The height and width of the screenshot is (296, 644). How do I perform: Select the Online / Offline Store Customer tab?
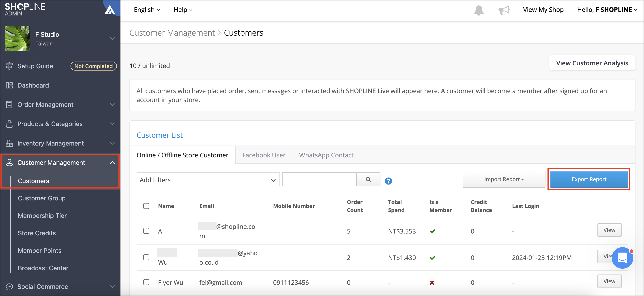point(182,155)
